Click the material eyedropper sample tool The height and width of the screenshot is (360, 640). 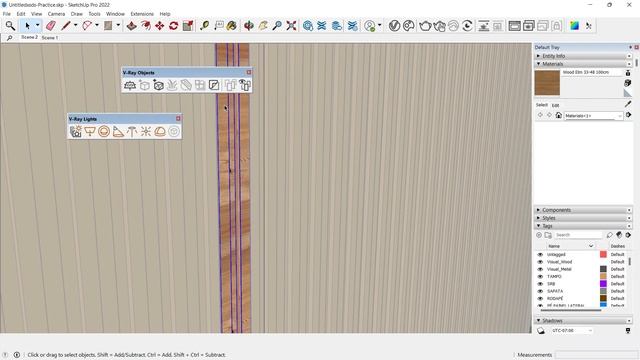(628, 104)
